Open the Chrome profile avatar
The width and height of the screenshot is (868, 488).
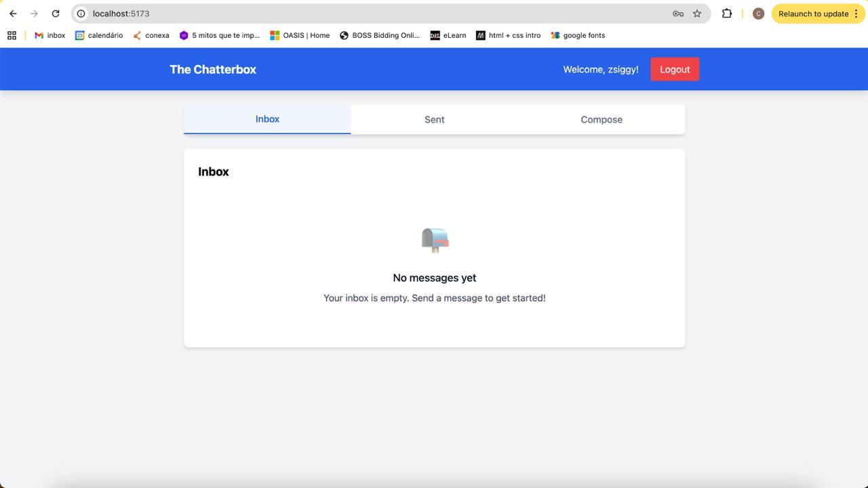[758, 14]
